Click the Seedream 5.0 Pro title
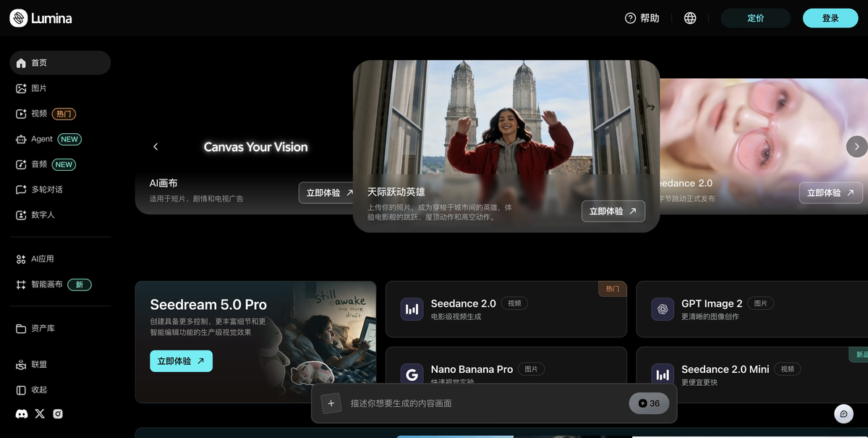Viewport: 868px width, 438px height. [208, 305]
